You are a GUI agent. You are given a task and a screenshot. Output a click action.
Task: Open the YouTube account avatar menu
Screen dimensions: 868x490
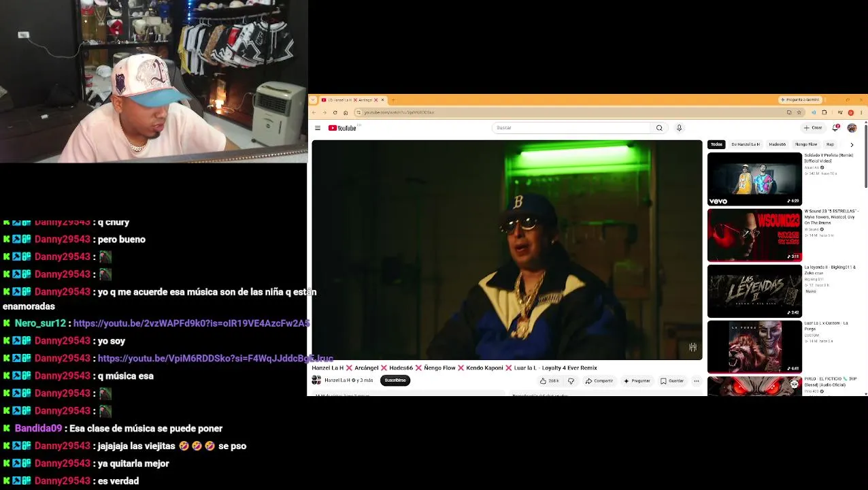tap(852, 128)
